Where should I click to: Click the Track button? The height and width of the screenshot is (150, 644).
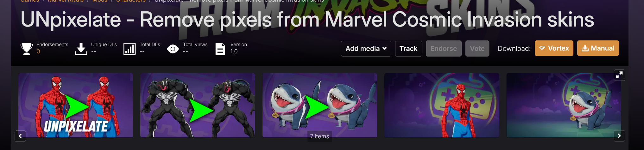408,49
